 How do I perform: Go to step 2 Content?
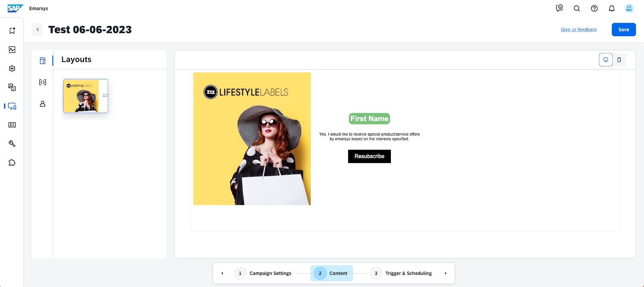[x=332, y=273]
